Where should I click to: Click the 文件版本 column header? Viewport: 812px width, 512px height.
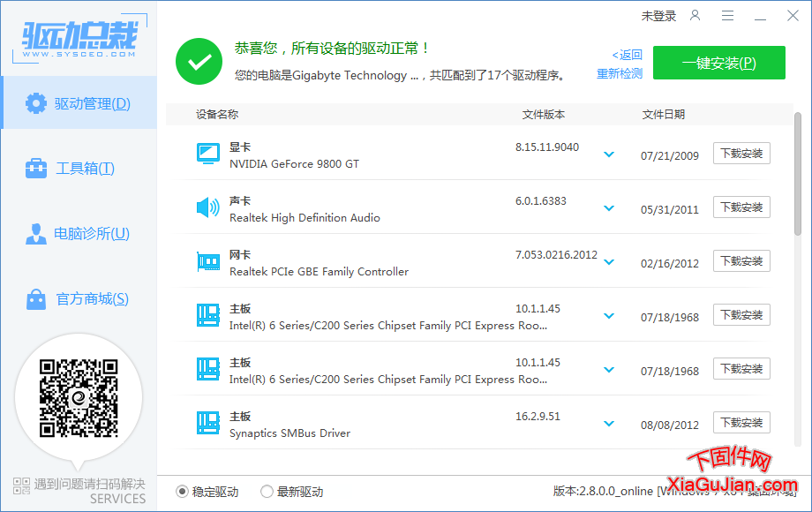[543, 115]
